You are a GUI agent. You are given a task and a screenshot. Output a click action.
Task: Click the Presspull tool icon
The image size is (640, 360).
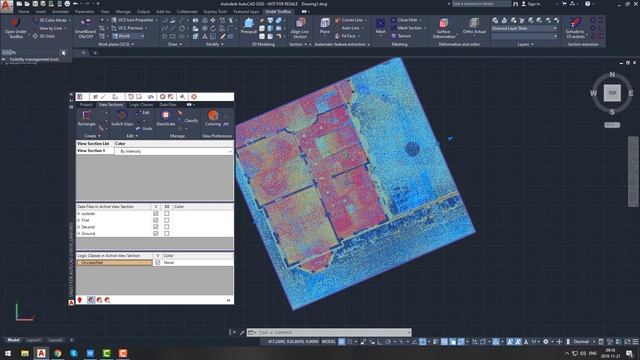point(249,23)
